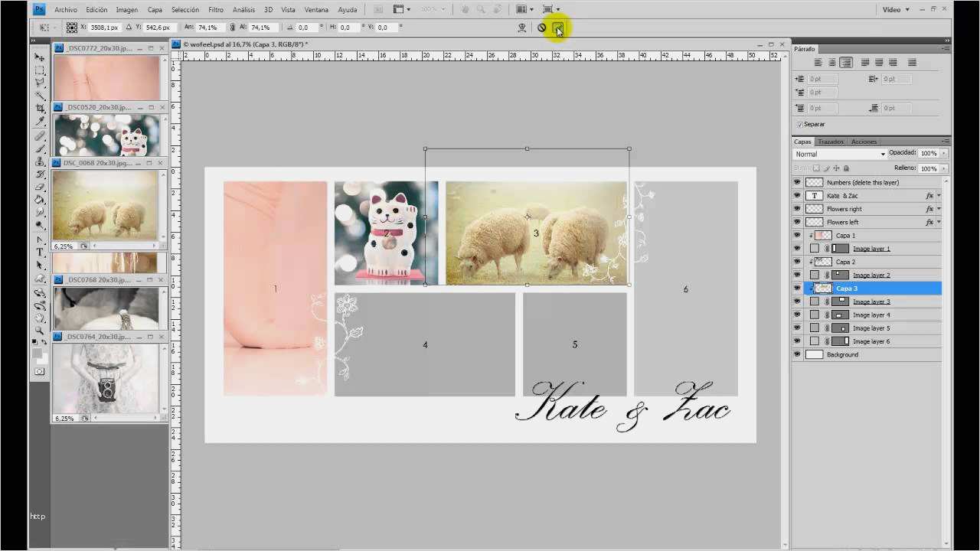This screenshot has width=980, height=551.
Task: Select the Crop tool
Action: tap(40, 109)
